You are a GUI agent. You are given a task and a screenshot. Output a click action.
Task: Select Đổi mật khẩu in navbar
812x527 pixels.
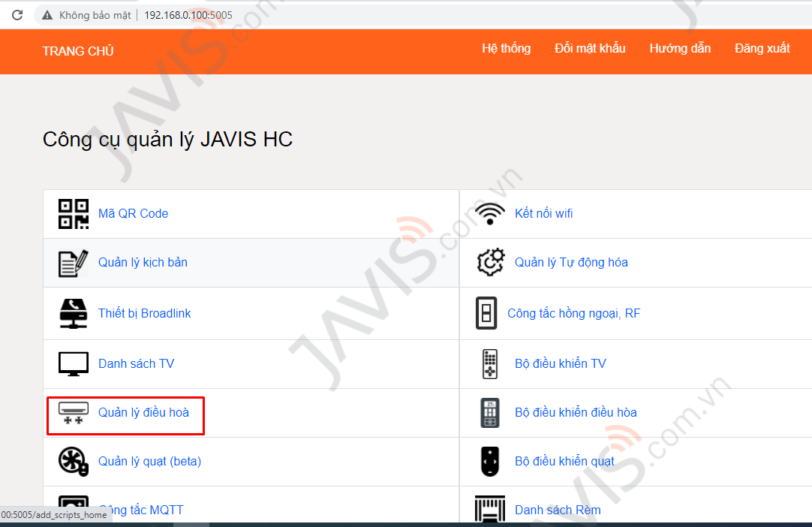click(x=591, y=49)
